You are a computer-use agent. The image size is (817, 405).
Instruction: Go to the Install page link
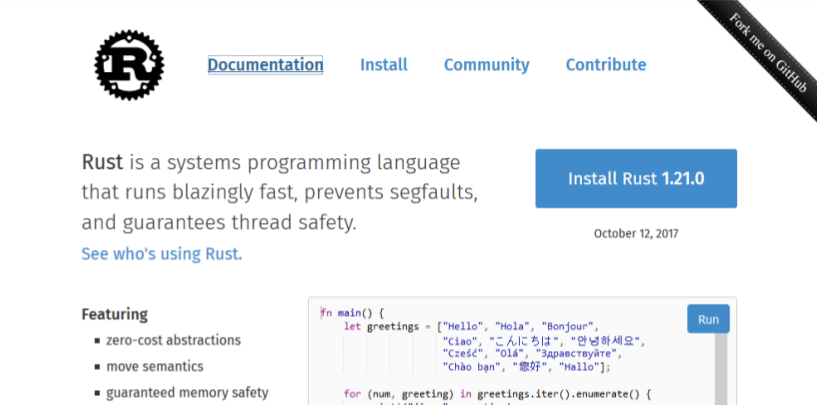384,65
